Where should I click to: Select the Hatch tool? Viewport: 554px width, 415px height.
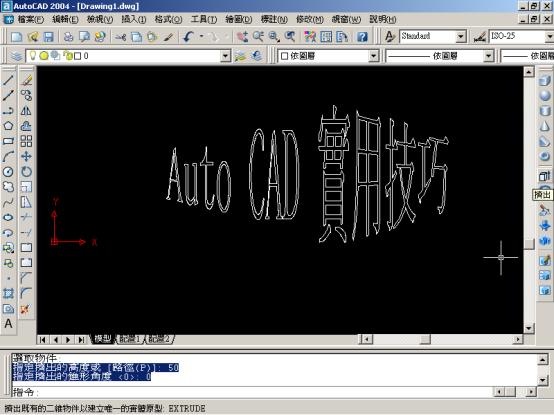8,293
